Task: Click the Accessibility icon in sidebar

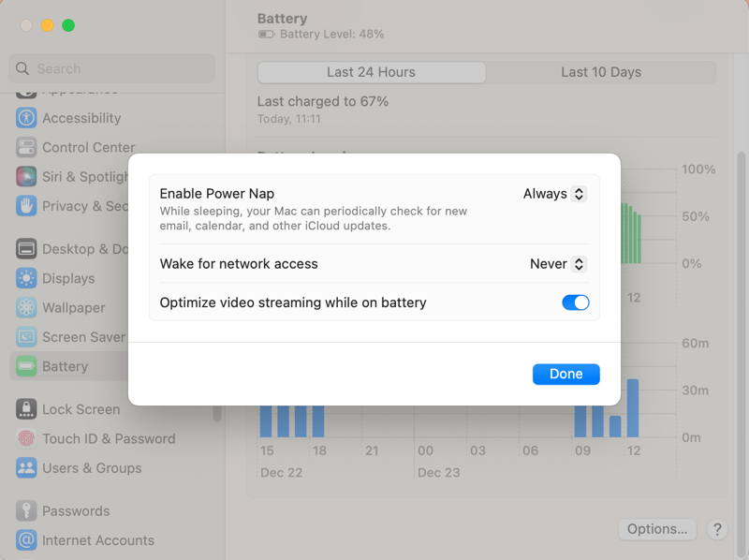Action: (26, 118)
